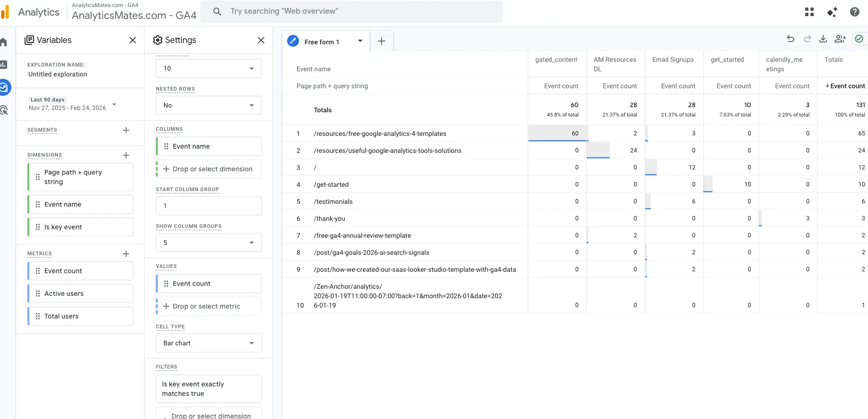This screenshot has height=419, width=868.
Task: Click the Event name column chip
Action: pos(209,146)
